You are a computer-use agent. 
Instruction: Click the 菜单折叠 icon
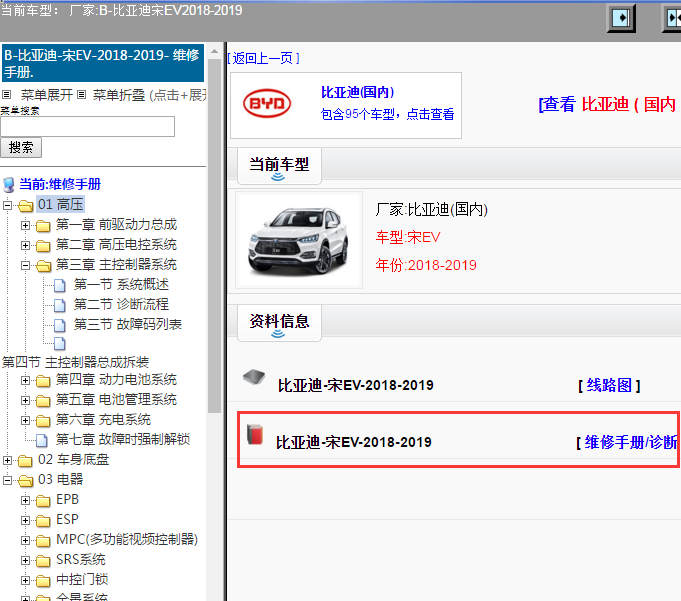pos(81,94)
